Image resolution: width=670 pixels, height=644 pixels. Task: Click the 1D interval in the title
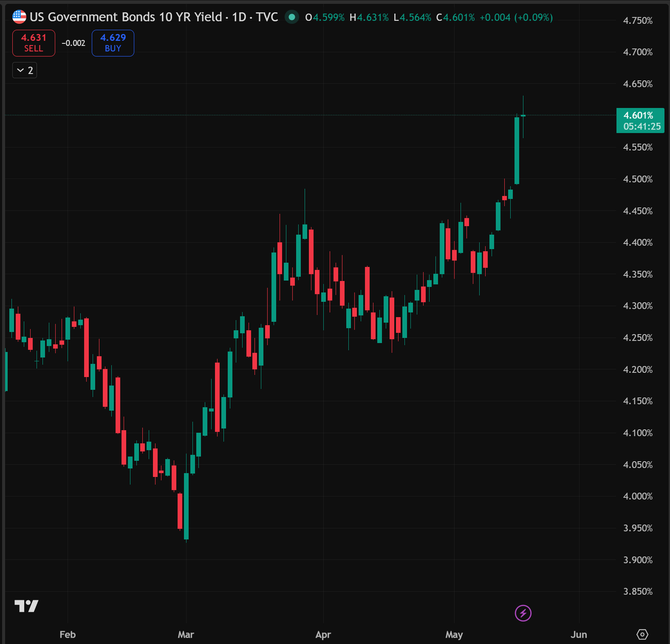point(239,17)
